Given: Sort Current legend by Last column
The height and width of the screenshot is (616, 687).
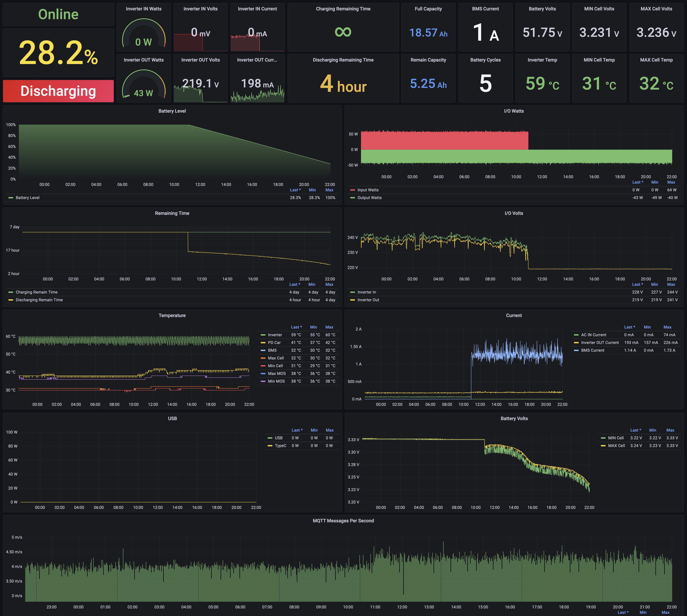Looking at the screenshot, I should [x=629, y=327].
